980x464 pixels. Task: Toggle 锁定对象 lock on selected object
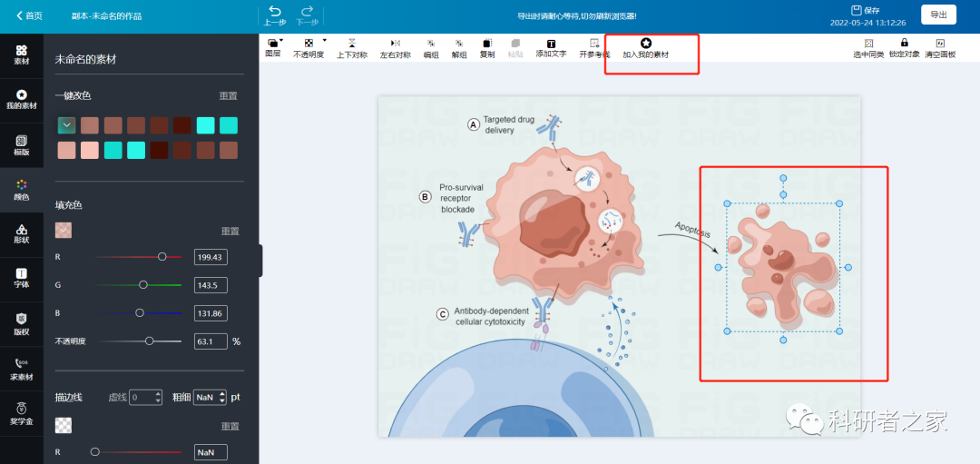point(904,43)
